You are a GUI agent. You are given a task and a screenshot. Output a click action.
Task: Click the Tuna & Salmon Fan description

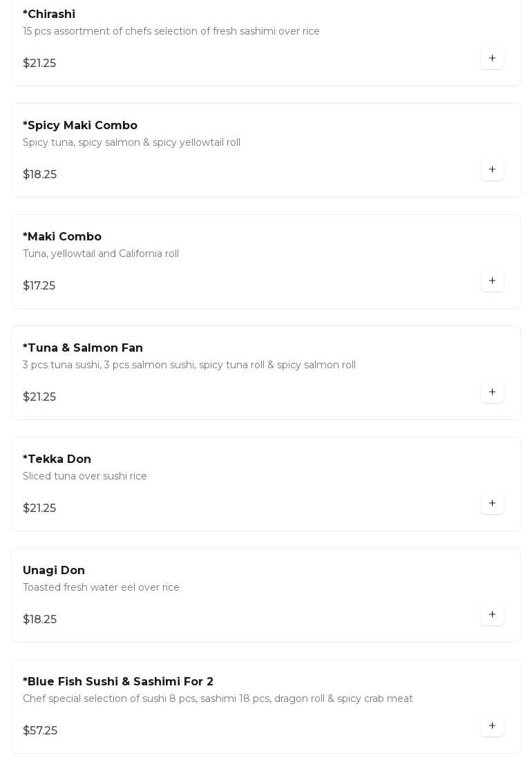[189, 365]
